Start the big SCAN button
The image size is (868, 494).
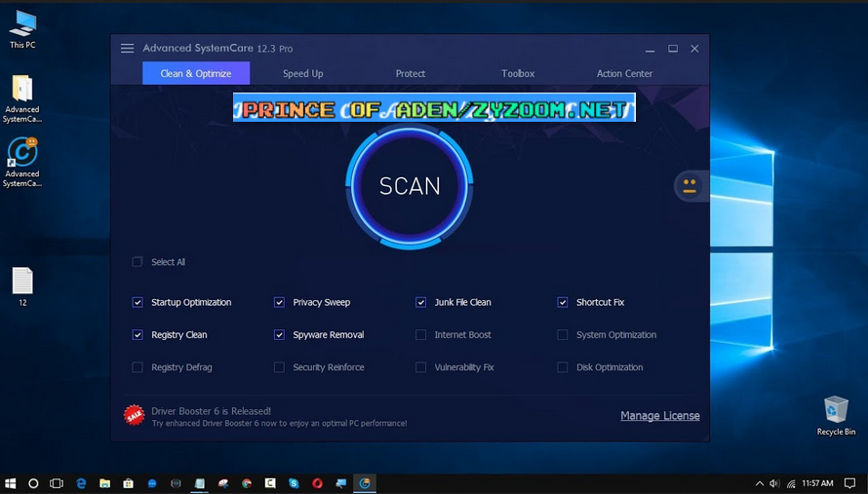coord(410,186)
